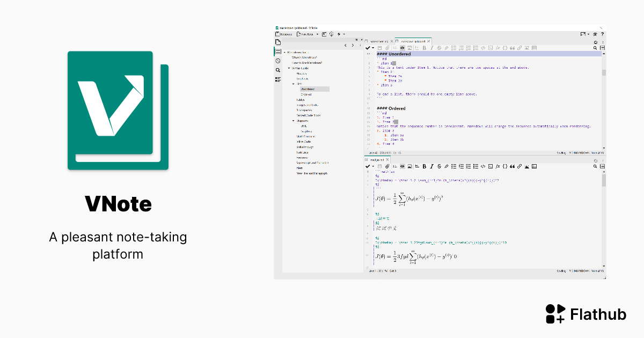Click the Notebook button
644x338 pixels.
point(283,34)
